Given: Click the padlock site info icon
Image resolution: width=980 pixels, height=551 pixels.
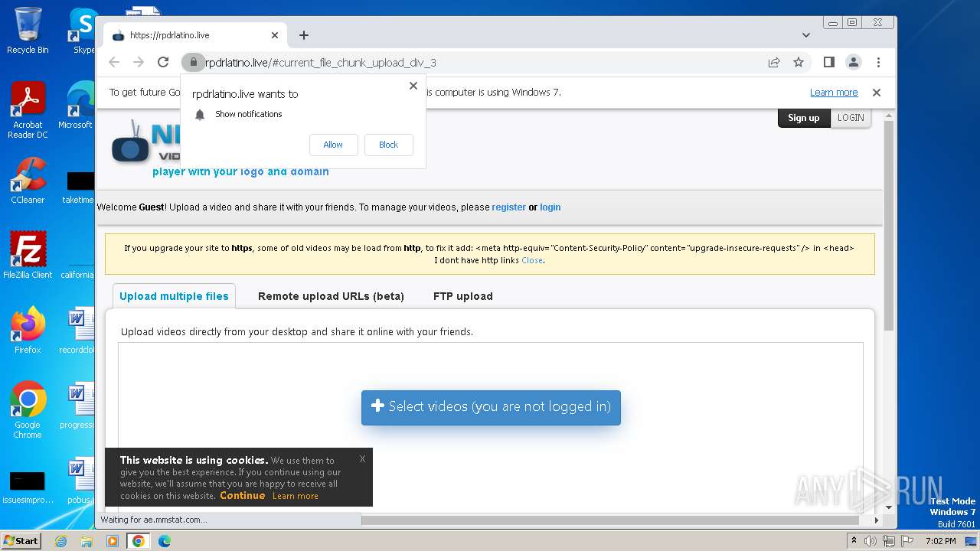Looking at the screenshot, I should tap(194, 62).
